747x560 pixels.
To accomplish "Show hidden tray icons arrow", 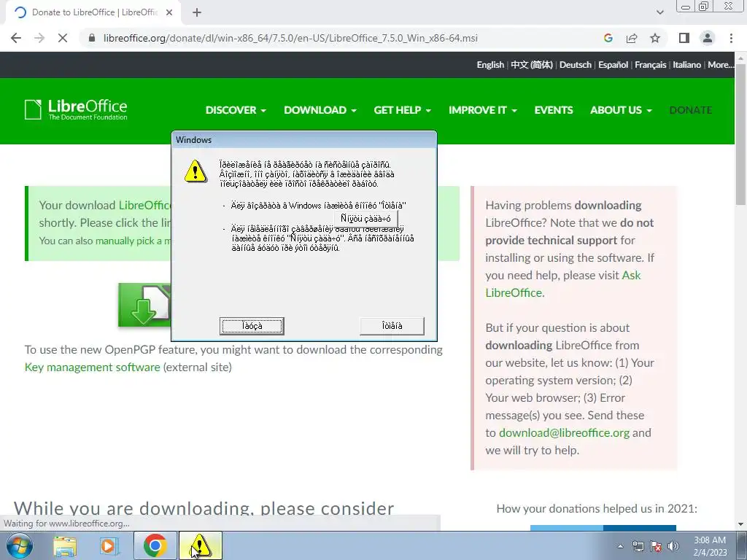I will (620, 546).
